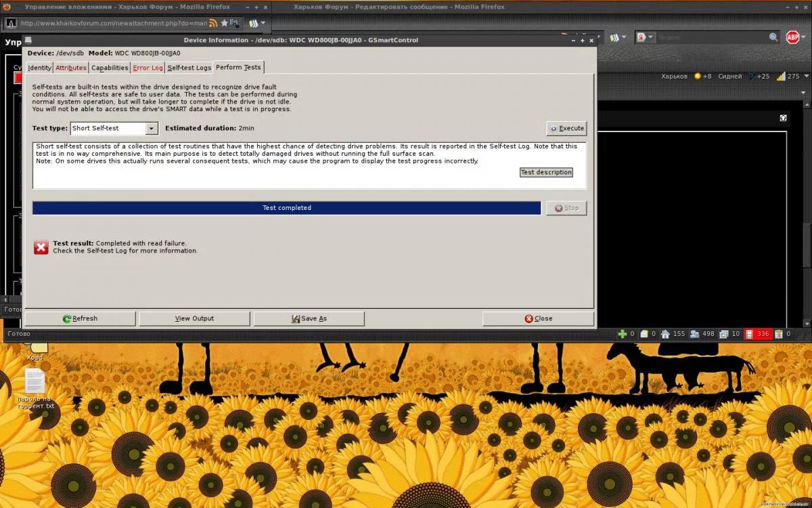Open the search engine selector dropdown arrow
This screenshot has width=812, height=508.
tap(650, 37)
